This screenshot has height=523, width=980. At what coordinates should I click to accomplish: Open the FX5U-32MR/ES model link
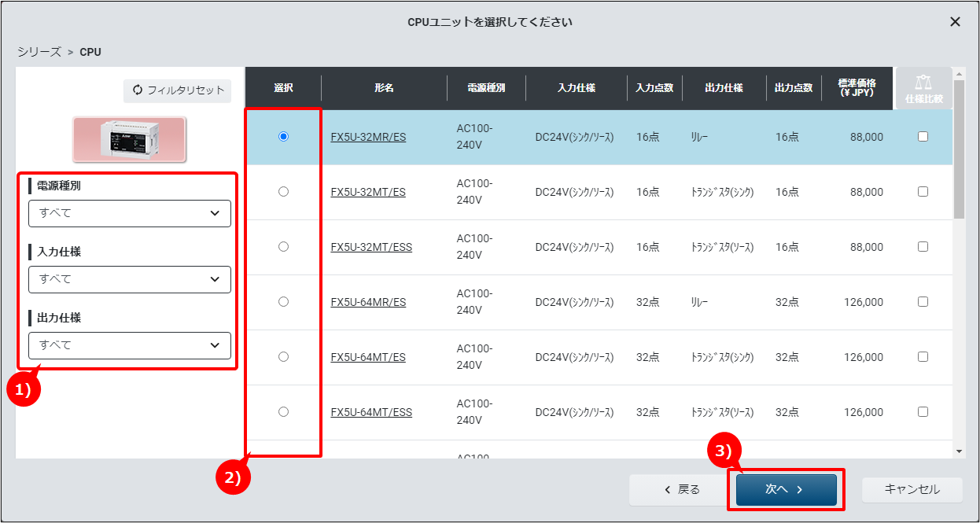(x=368, y=137)
